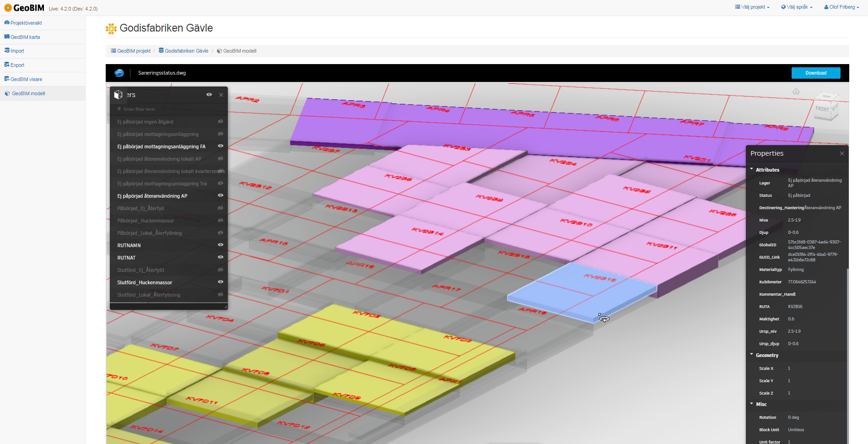Hide the Slutförd_Huckenmassor layer
The height and width of the screenshot is (444, 868).
click(220, 282)
